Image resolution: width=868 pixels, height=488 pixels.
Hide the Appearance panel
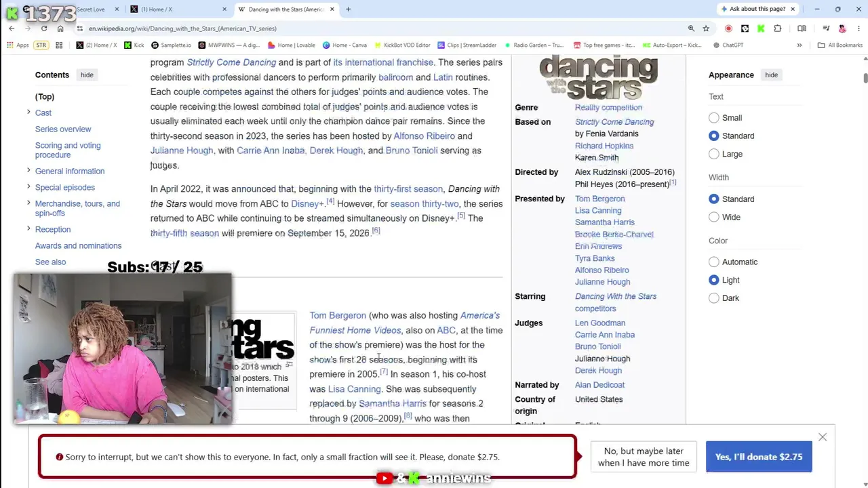pyautogui.click(x=772, y=75)
